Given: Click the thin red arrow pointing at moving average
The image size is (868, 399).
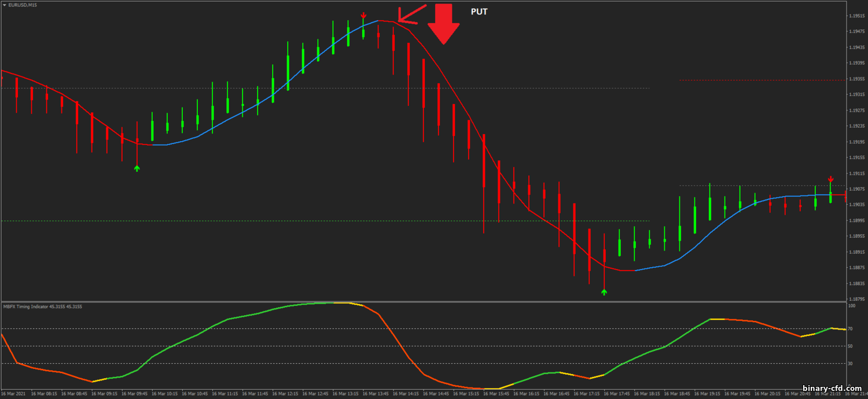Looking at the screenshot, I should (411, 13).
